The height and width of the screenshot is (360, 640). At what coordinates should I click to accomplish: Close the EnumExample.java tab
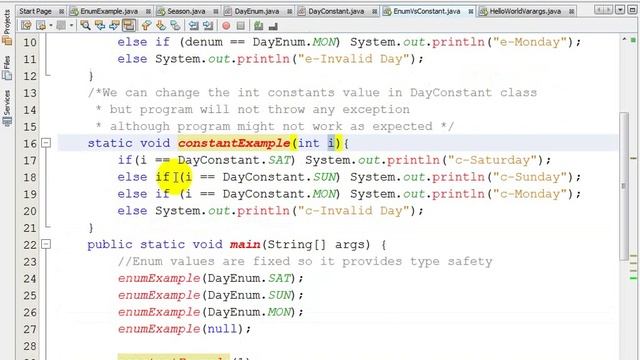point(148,11)
